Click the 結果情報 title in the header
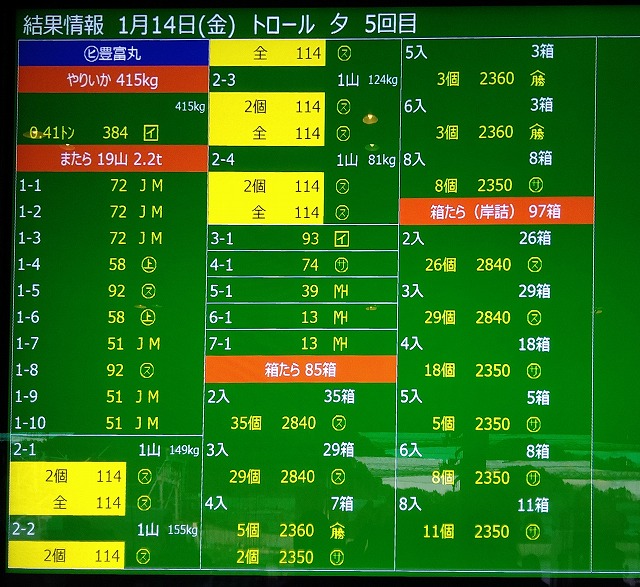Image resolution: width=640 pixels, height=587 pixels. click(59, 22)
